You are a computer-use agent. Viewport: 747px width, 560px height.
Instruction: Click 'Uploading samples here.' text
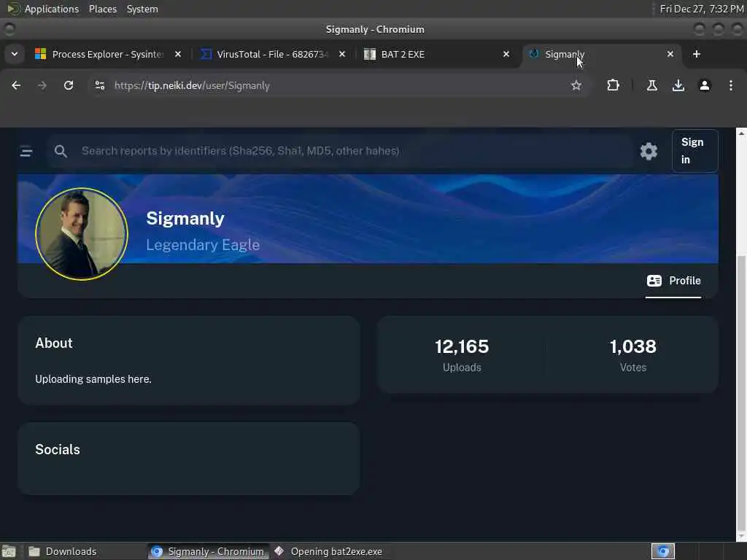(x=93, y=379)
